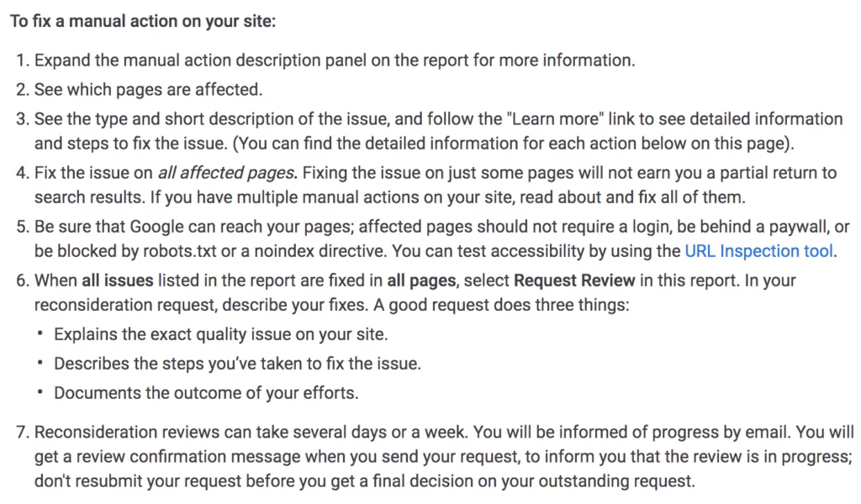Click step 1 about expanding the description panel
The height and width of the screenshot is (504, 861).
(x=334, y=60)
